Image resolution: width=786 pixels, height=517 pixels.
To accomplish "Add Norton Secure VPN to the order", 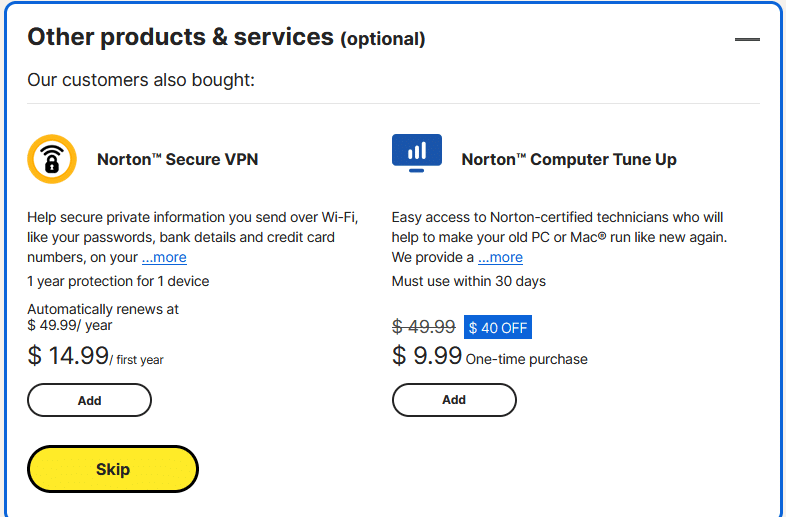I will tap(89, 400).
